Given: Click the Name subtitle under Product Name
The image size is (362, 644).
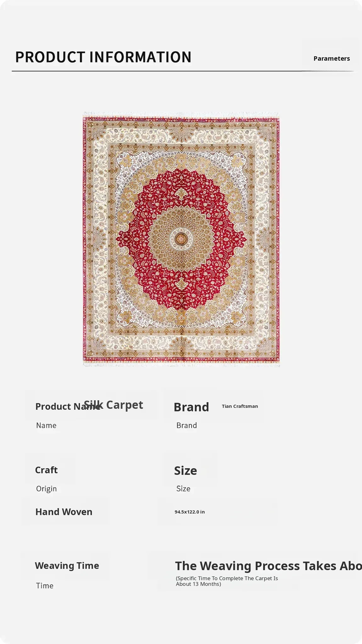Looking at the screenshot, I should (46, 425).
